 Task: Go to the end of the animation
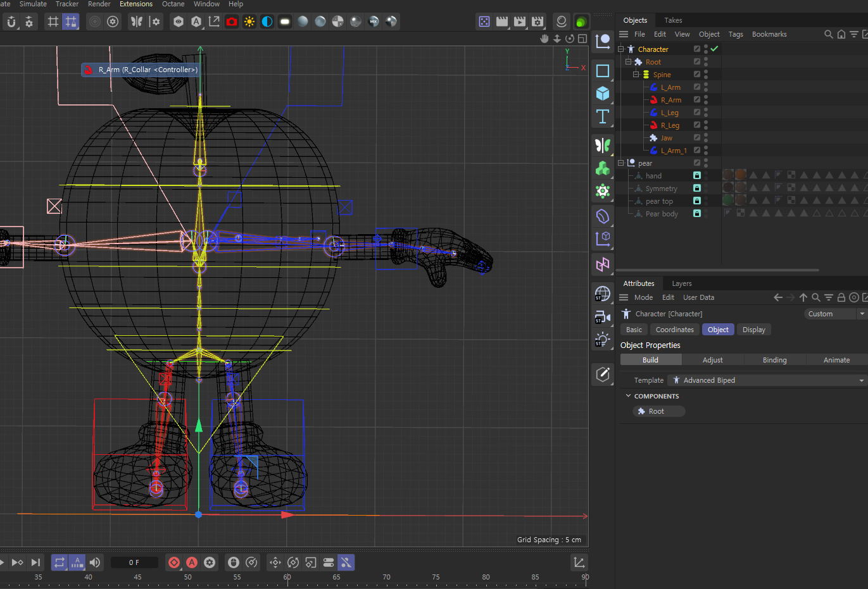[35, 562]
